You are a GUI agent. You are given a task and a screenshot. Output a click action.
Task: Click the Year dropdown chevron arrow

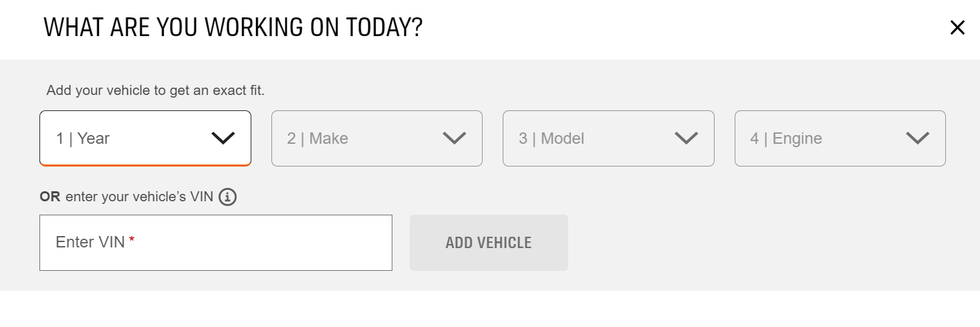pyautogui.click(x=223, y=138)
